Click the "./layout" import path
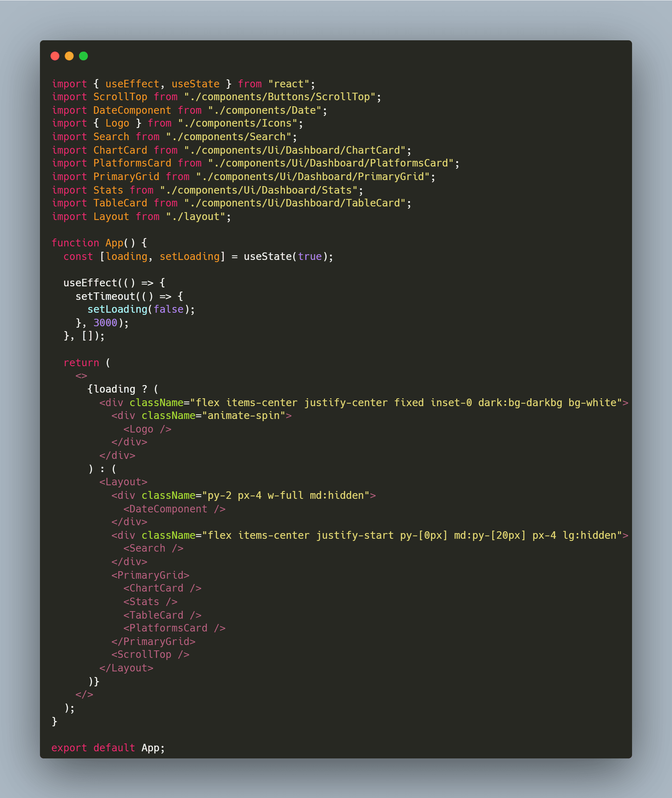This screenshot has height=798, width=672. (195, 216)
